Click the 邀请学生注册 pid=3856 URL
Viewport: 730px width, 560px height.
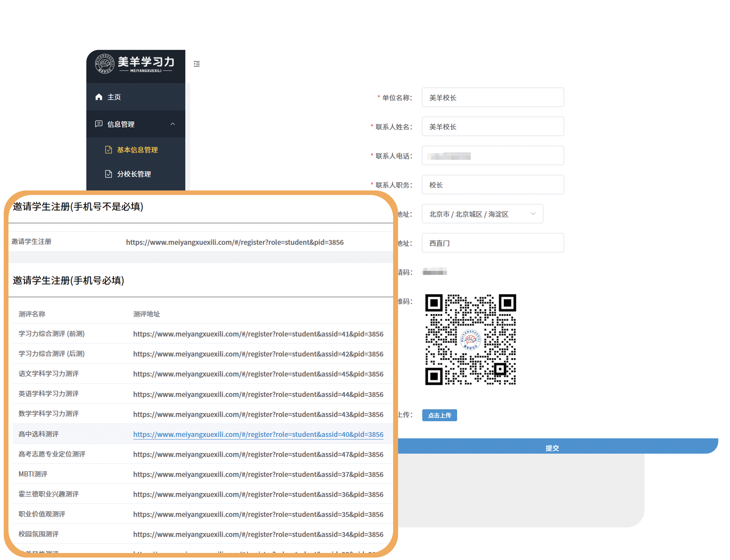(234, 242)
